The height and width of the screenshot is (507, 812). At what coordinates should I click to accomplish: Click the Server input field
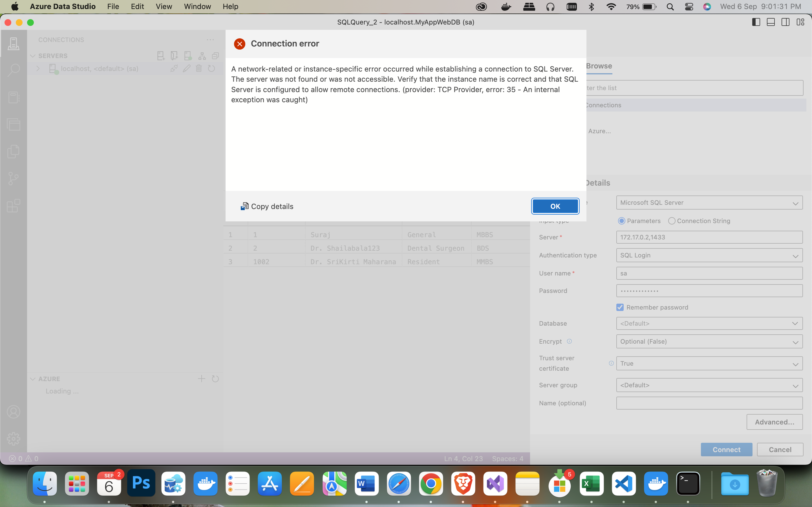coord(709,237)
